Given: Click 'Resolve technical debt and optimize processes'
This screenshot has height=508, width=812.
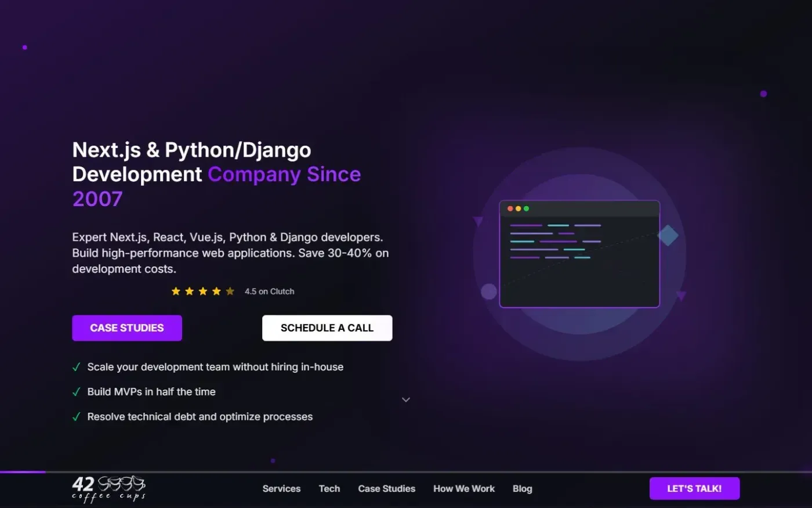Looking at the screenshot, I should tap(200, 417).
